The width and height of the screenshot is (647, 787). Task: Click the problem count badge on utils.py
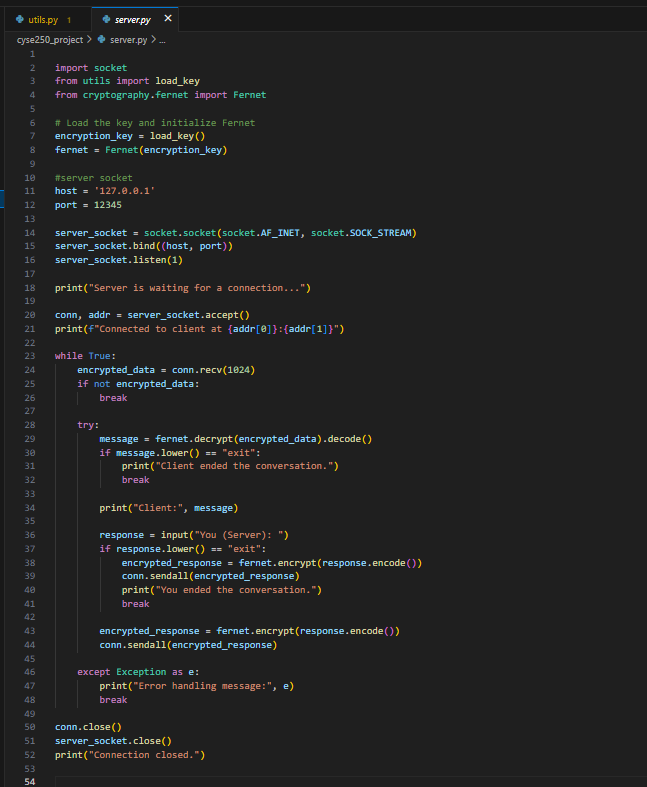pyautogui.click(x=69, y=19)
